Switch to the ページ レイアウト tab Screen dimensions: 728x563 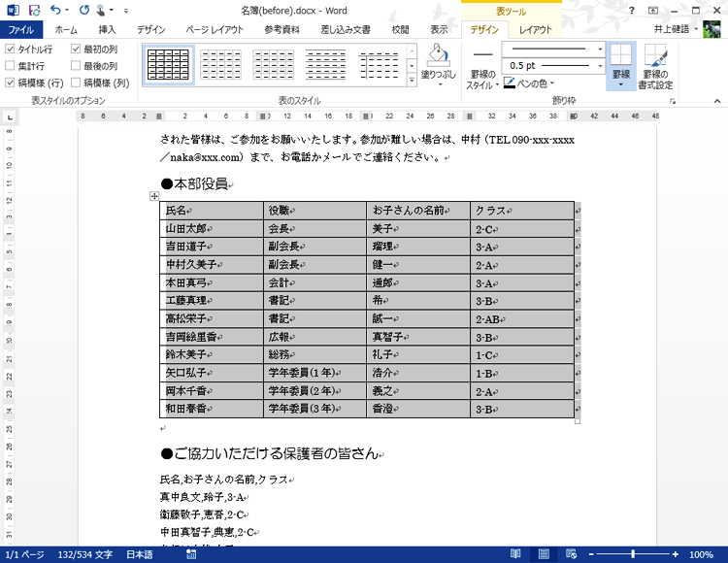[x=215, y=30]
